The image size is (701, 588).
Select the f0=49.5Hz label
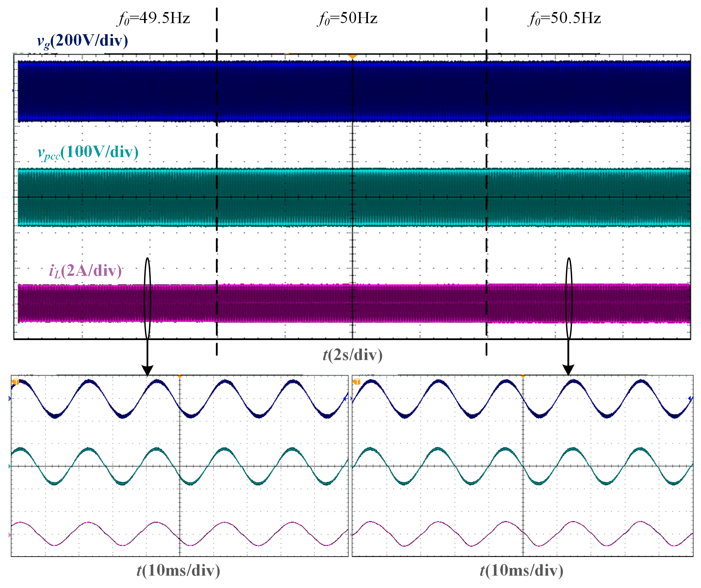click(x=154, y=18)
